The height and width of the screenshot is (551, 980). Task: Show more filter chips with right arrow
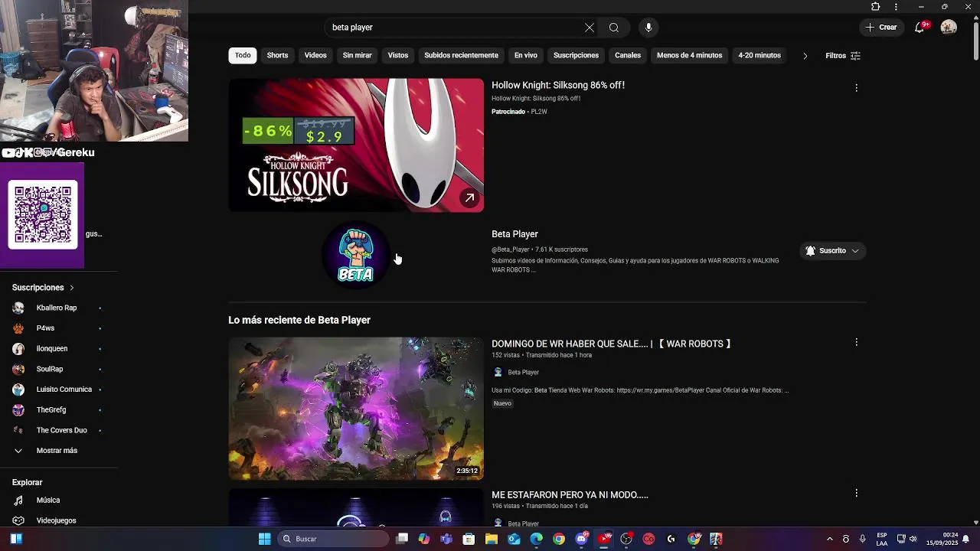[x=805, y=56]
